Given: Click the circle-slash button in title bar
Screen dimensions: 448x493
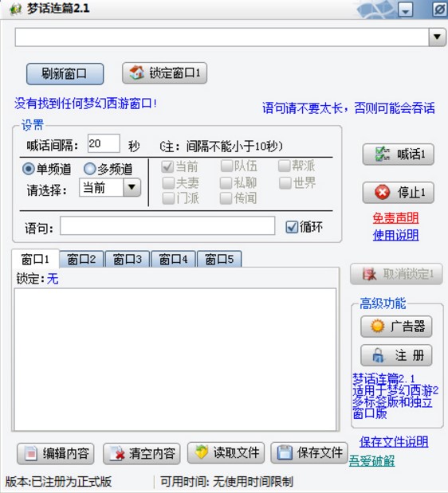Looking at the screenshot, I should (x=439, y=10).
